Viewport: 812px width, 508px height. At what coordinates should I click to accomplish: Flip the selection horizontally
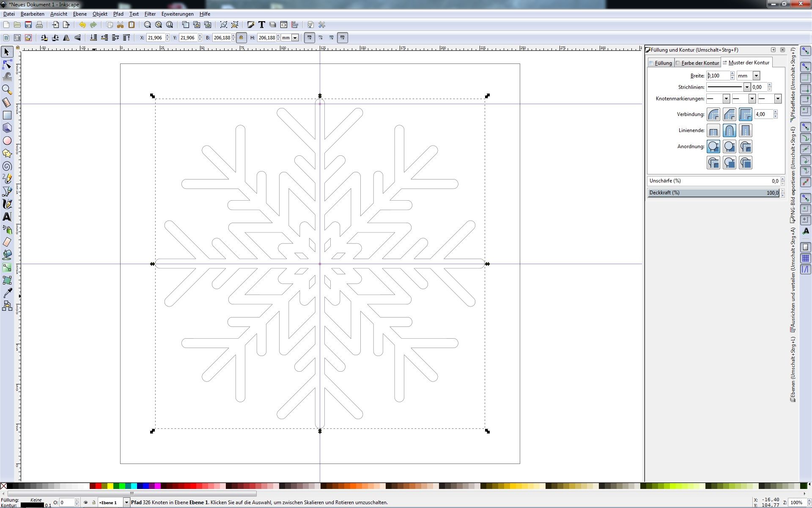click(66, 38)
